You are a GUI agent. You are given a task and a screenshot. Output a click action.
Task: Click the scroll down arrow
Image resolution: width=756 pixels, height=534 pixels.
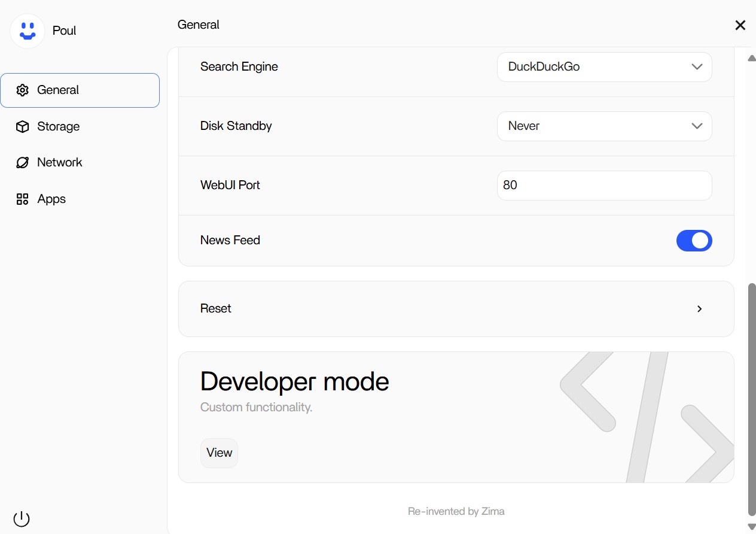[752, 526]
